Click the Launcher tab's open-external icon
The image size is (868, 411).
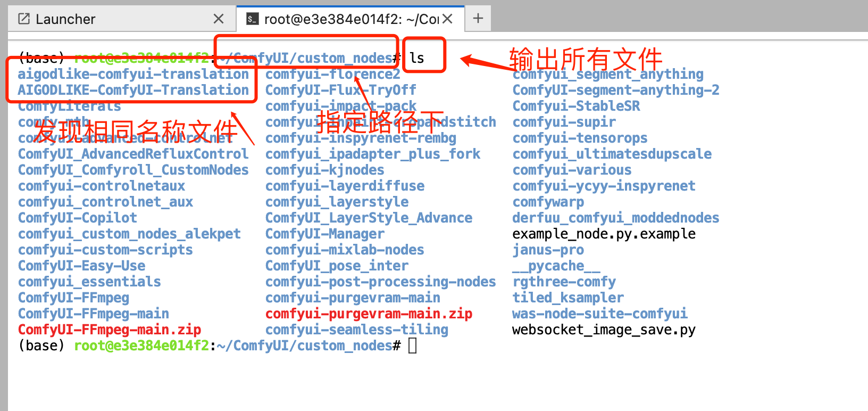coord(24,19)
